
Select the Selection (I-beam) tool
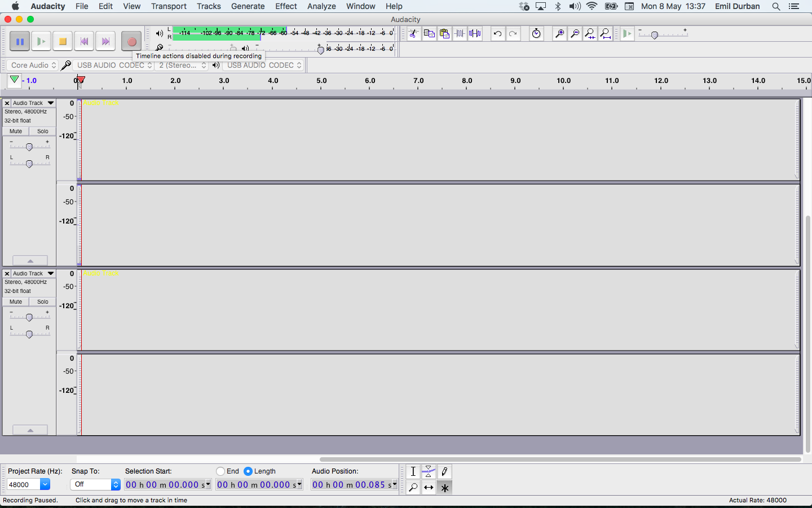coord(413,471)
